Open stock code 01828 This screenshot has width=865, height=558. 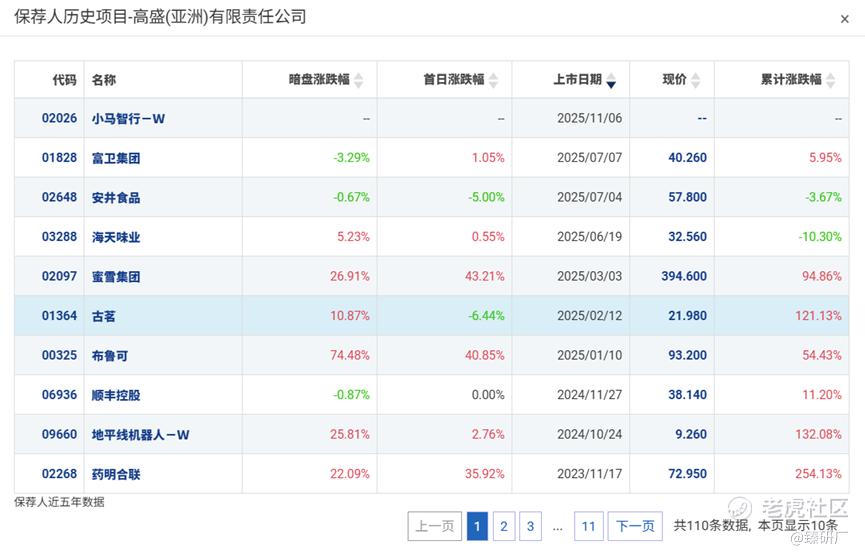tap(59, 158)
